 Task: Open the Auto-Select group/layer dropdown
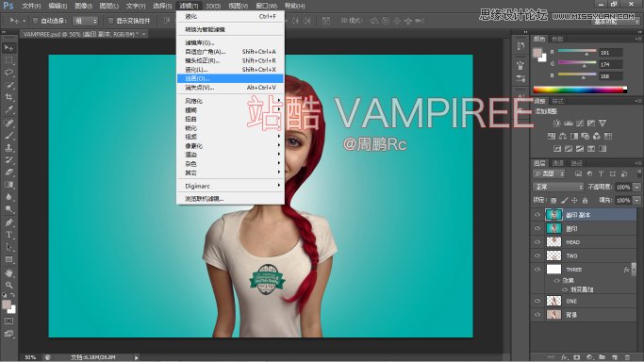(x=86, y=21)
